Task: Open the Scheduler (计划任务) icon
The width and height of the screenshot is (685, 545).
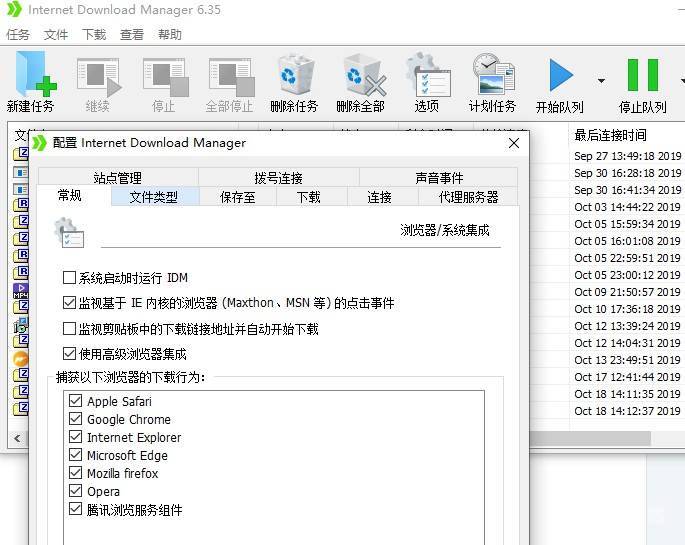Action: [494, 73]
